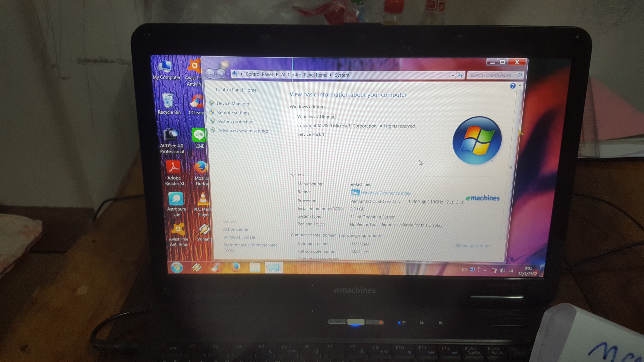Screen dimensions: 644x362
Task: Close the System window
Action: tap(517, 62)
